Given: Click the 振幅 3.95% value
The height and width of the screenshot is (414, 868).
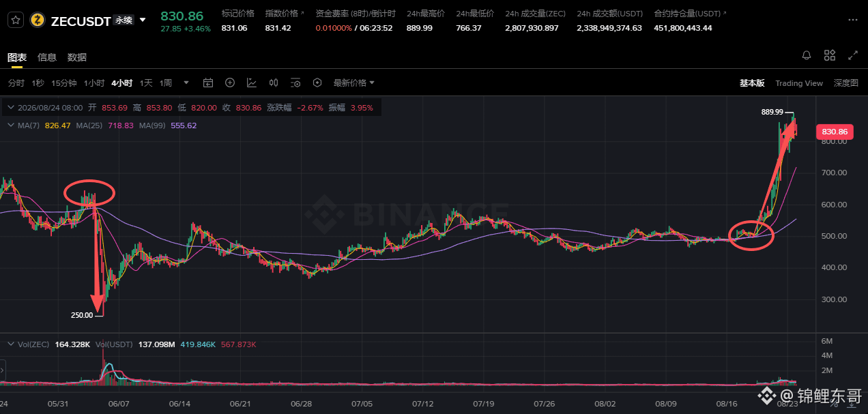Looking at the screenshot, I should (x=362, y=108).
